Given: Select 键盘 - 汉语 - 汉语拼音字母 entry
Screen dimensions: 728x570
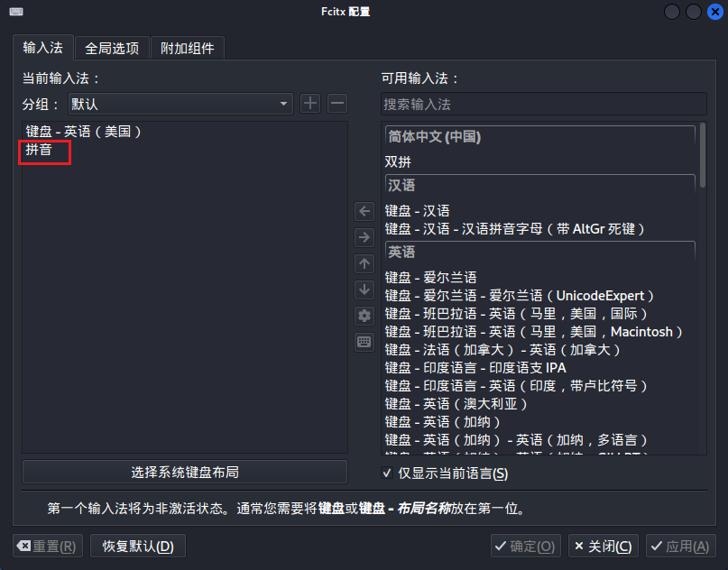Looking at the screenshot, I should tap(540, 229).
